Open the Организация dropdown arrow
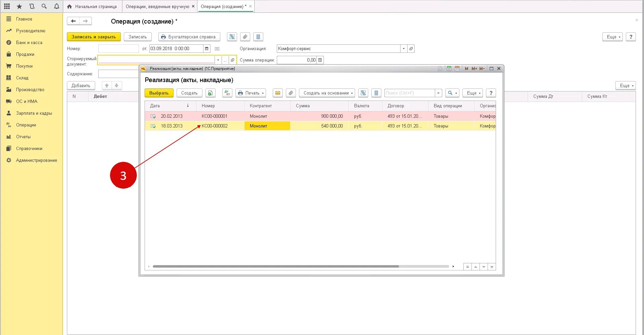 click(404, 49)
